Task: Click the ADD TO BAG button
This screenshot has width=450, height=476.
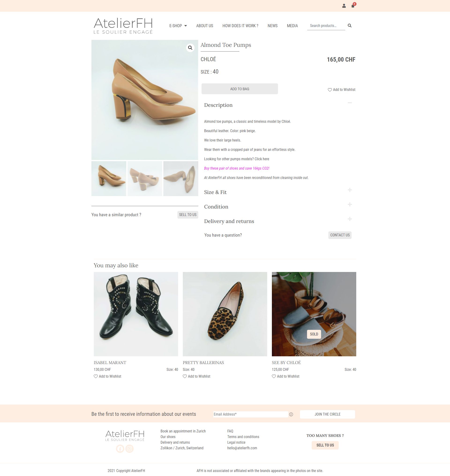Action: coord(240,89)
